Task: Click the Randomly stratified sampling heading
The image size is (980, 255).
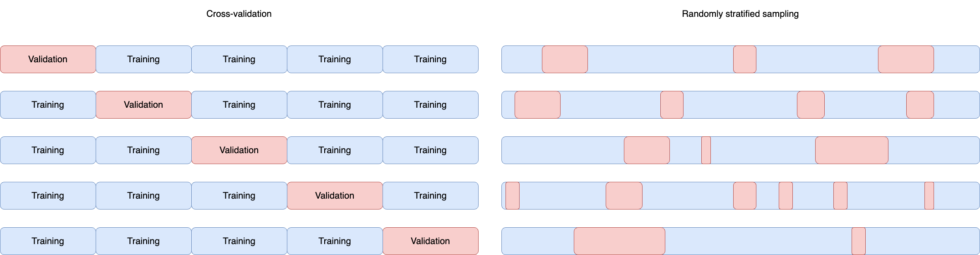Action: pyautogui.click(x=740, y=14)
